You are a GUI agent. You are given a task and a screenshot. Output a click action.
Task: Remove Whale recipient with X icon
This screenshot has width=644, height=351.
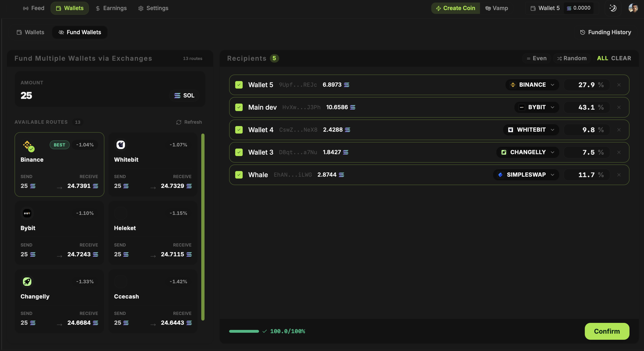pos(619,175)
